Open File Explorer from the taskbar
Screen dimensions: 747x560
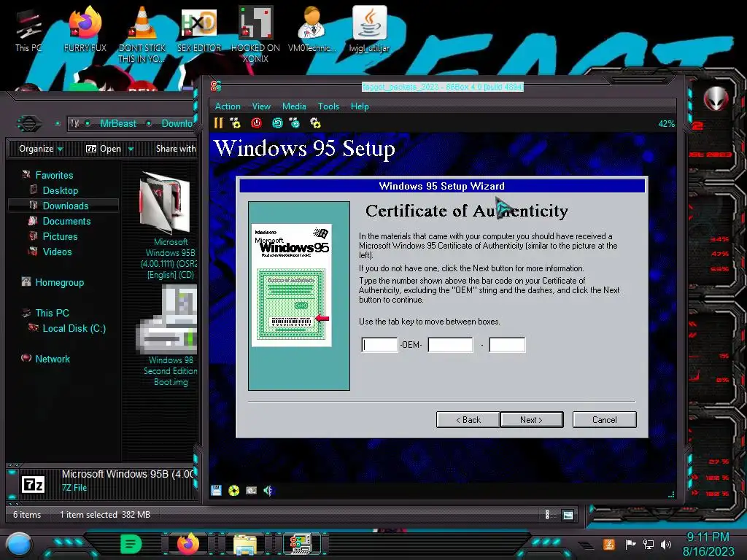point(245,544)
